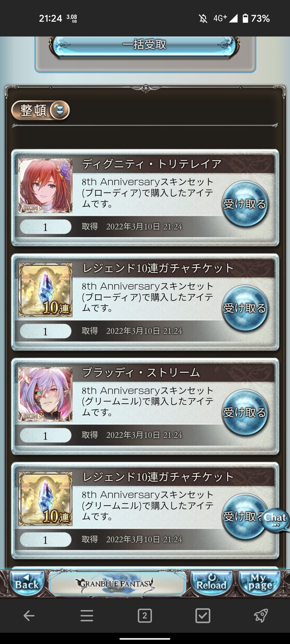Tap the browser rocket icon
290x644 pixels.
point(261,616)
